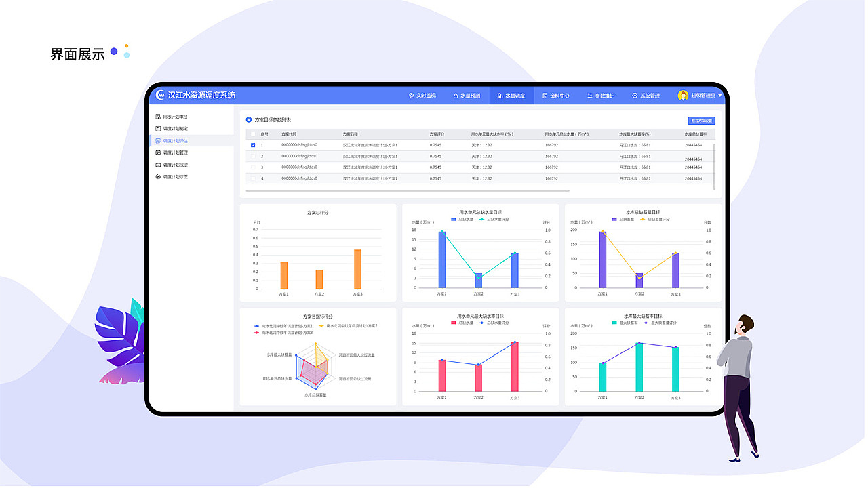This screenshot has width=868, height=488.
Task: Click 方案1 purple bar in 水库总缺蓄量目标 chart
Action: point(603,260)
